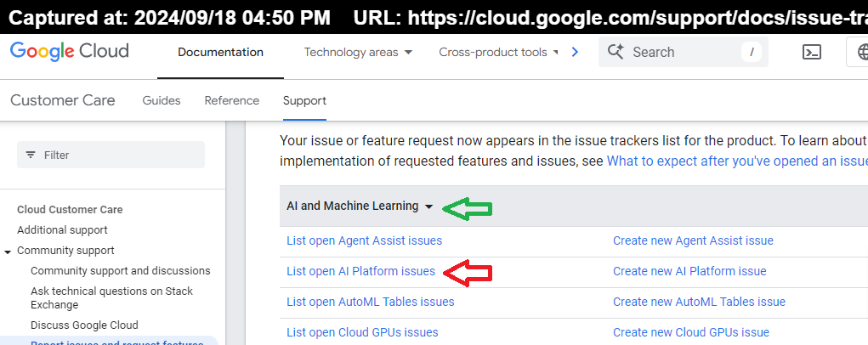Click Create new Cloud GPUs issue
Viewport: 868px width, 345px height.
(690, 332)
